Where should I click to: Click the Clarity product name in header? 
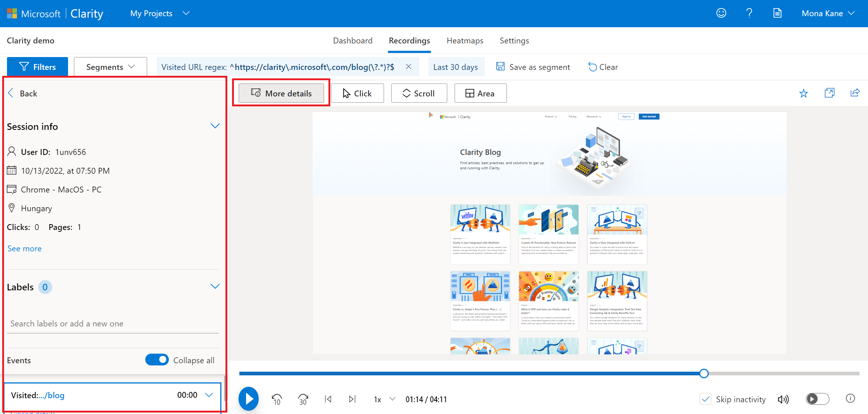pos(87,14)
